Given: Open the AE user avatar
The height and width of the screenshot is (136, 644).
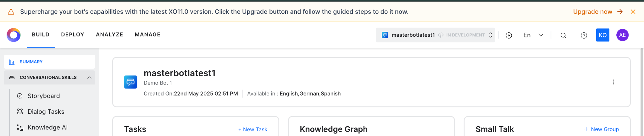Looking at the screenshot, I should point(622,35).
